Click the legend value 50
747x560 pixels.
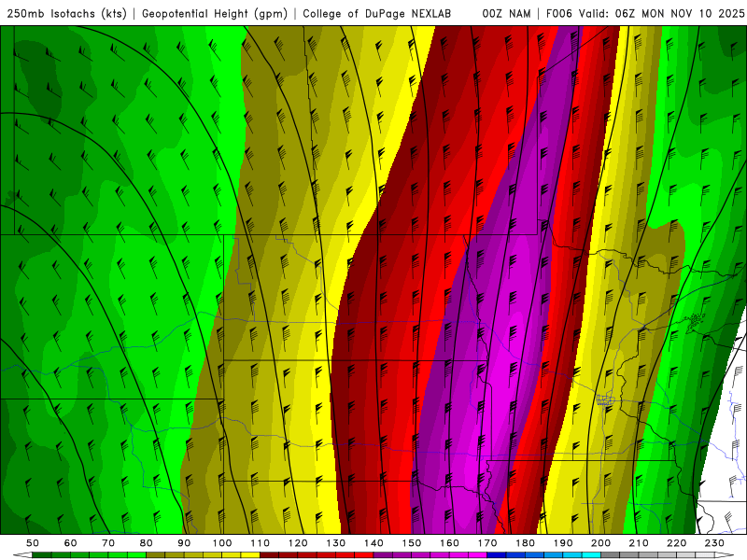[33, 543]
